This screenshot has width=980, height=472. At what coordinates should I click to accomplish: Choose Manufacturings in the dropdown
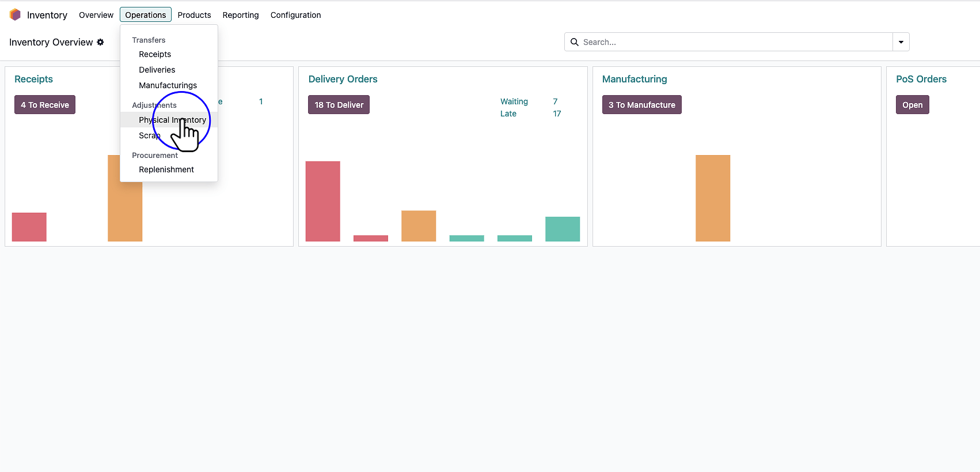168,85
